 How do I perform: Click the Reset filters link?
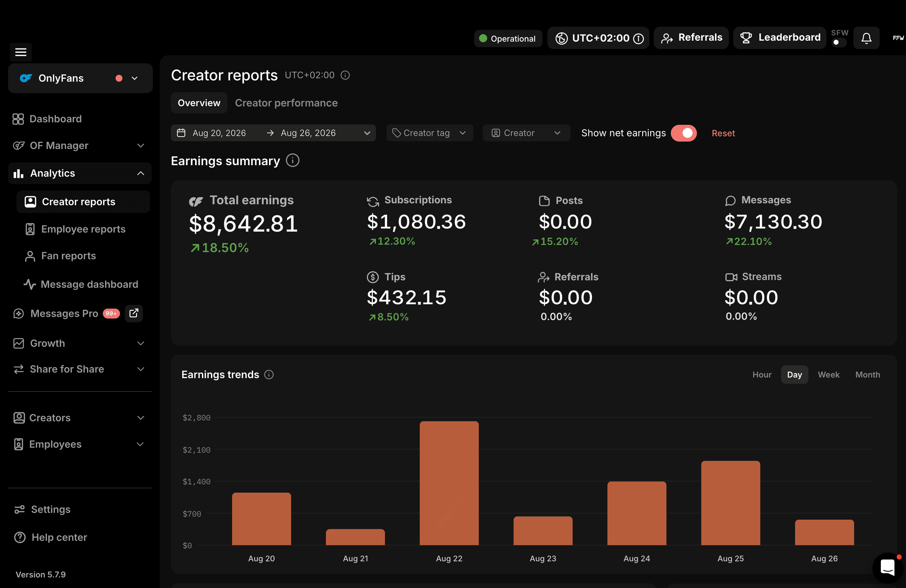(723, 133)
